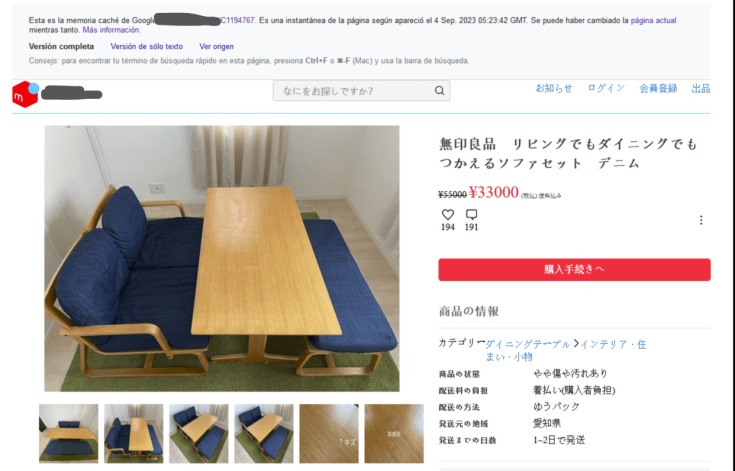Viewport: 735px width, 471px height.
Task: Open ダイニングテーブル category link
Action: [x=527, y=344]
